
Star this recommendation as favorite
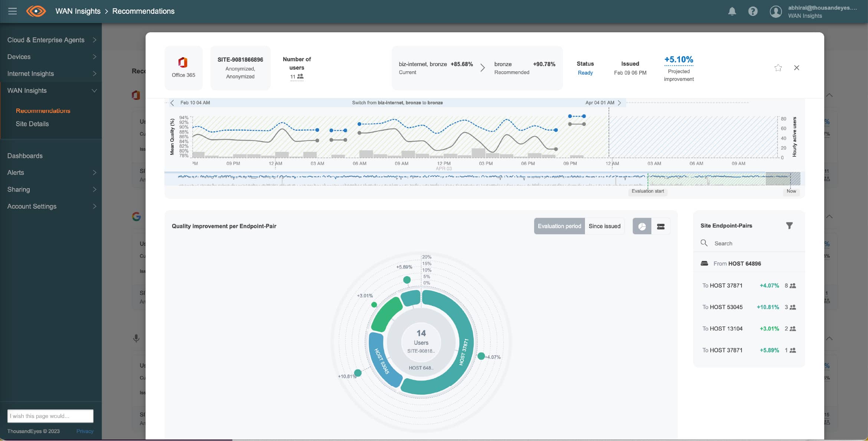pyautogui.click(x=778, y=68)
